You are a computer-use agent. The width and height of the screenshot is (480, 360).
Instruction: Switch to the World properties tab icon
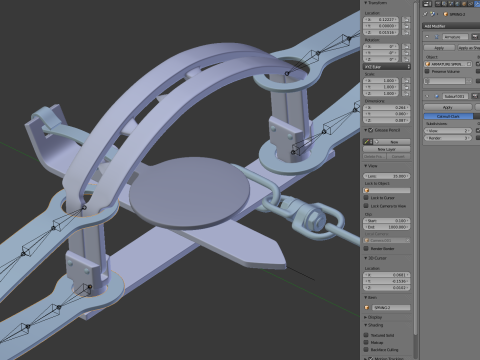457,4
